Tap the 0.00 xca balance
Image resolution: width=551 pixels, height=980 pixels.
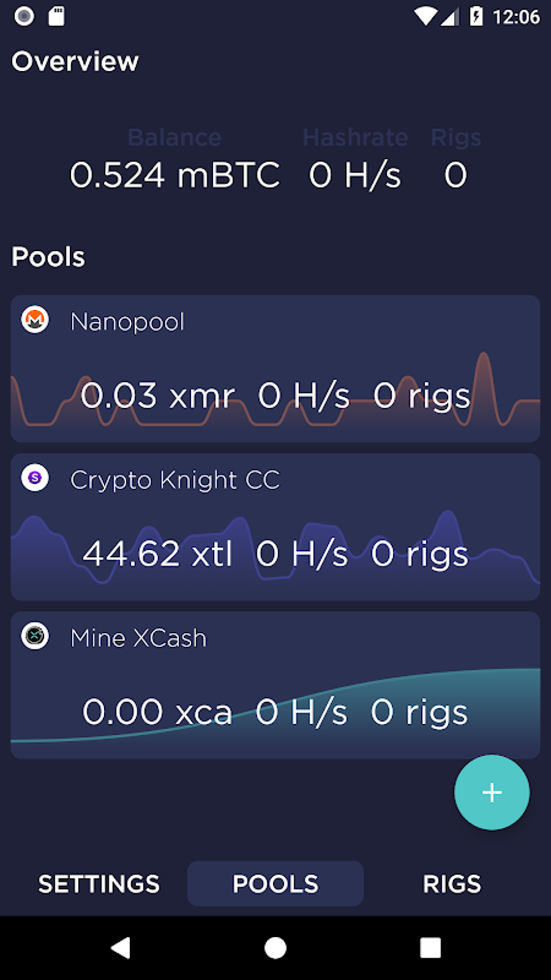[157, 712]
